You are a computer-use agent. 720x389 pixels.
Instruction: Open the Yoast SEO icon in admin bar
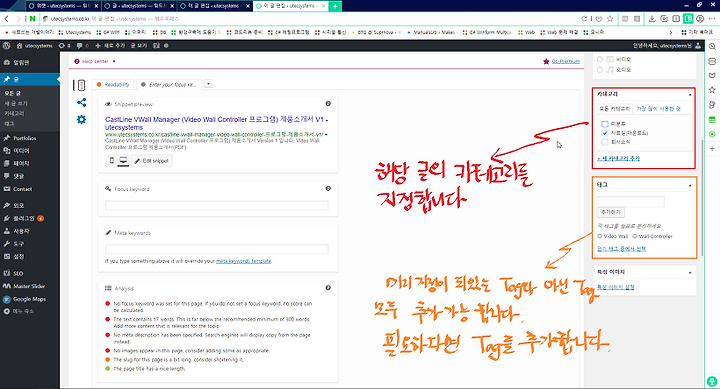[156, 46]
